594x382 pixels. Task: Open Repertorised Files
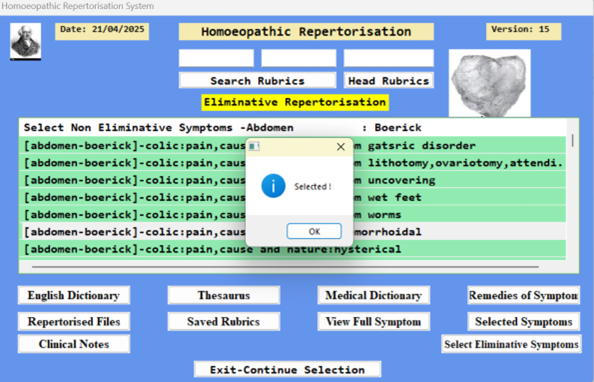[x=74, y=321]
